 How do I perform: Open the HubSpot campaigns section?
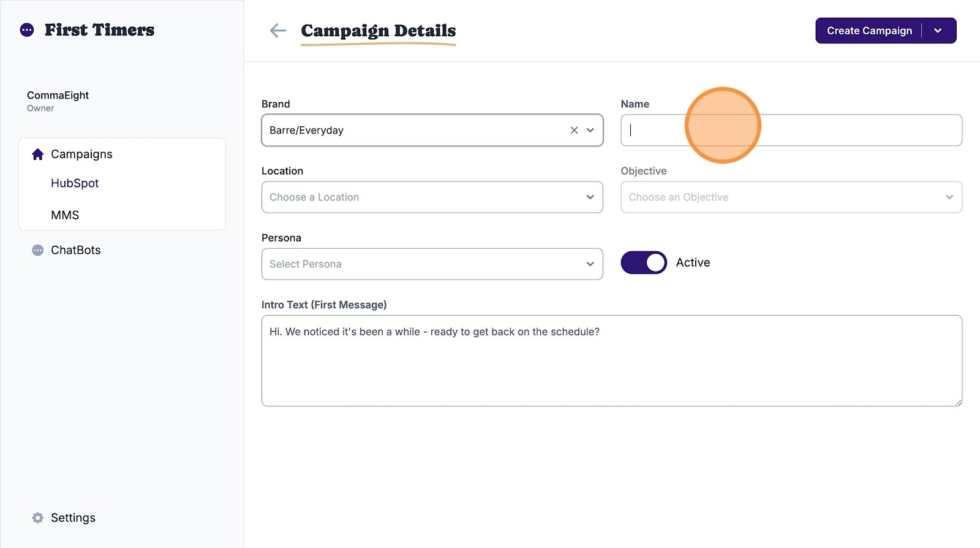75,183
